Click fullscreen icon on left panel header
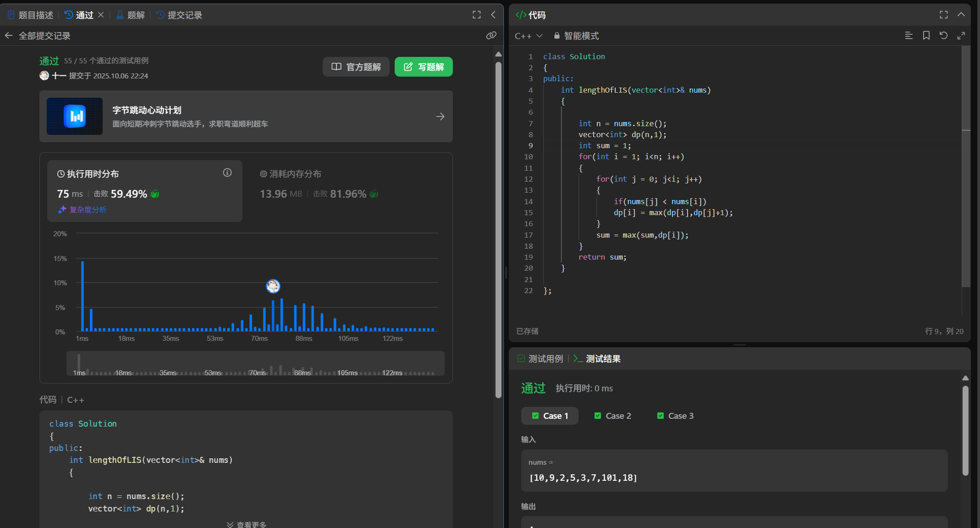This screenshot has height=528, width=980. [477, 15]
